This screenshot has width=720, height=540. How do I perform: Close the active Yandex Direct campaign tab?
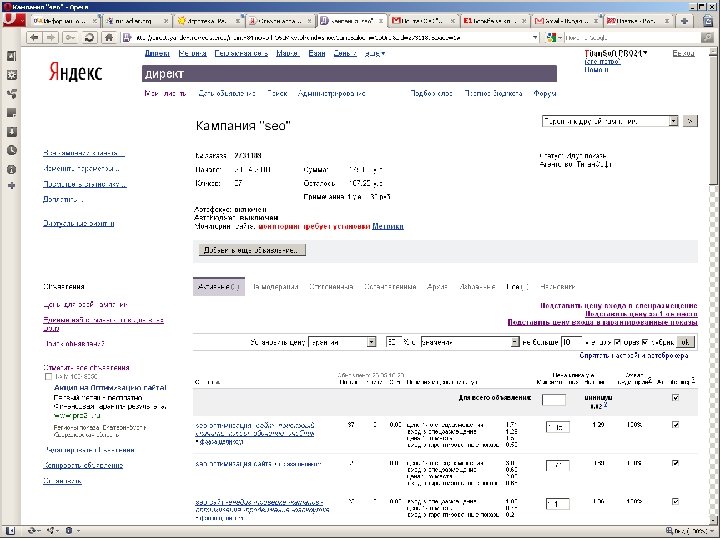(x=381, y=21)
